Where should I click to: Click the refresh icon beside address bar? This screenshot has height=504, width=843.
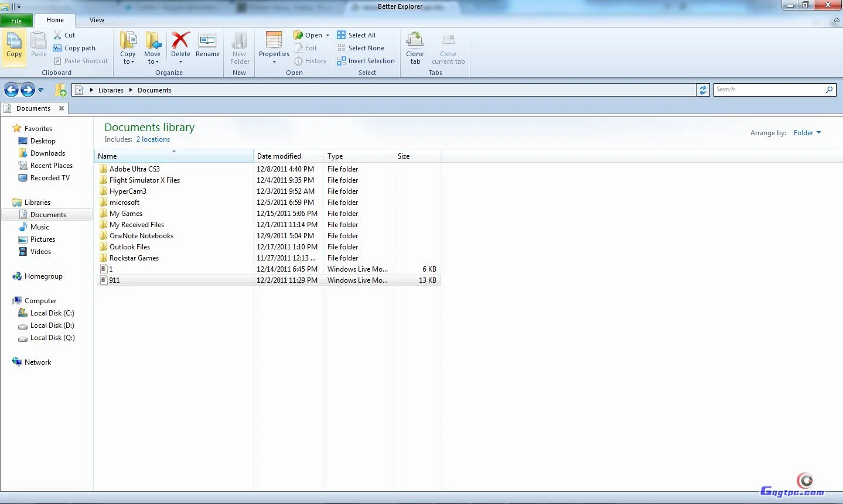coord(702,90)
